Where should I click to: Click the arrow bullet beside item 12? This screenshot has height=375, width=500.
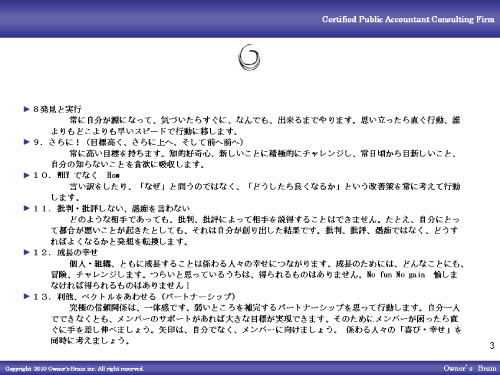(27, 252)
